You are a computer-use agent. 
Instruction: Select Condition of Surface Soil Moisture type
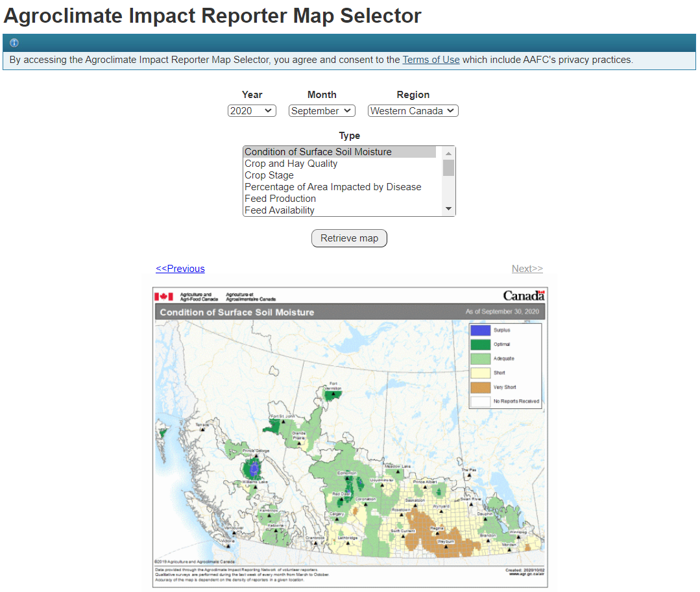(318, 152)
